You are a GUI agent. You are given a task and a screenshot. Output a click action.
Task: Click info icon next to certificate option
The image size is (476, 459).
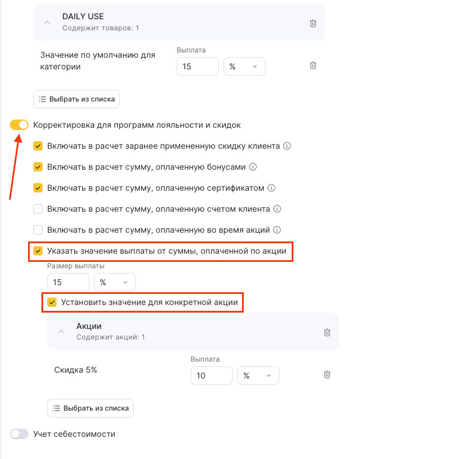point(271,188)
